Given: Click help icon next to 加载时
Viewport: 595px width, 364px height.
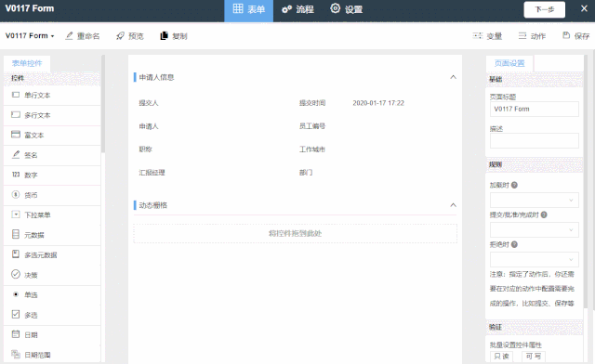Looking at the screenshot, I should (x=514, y=185).
